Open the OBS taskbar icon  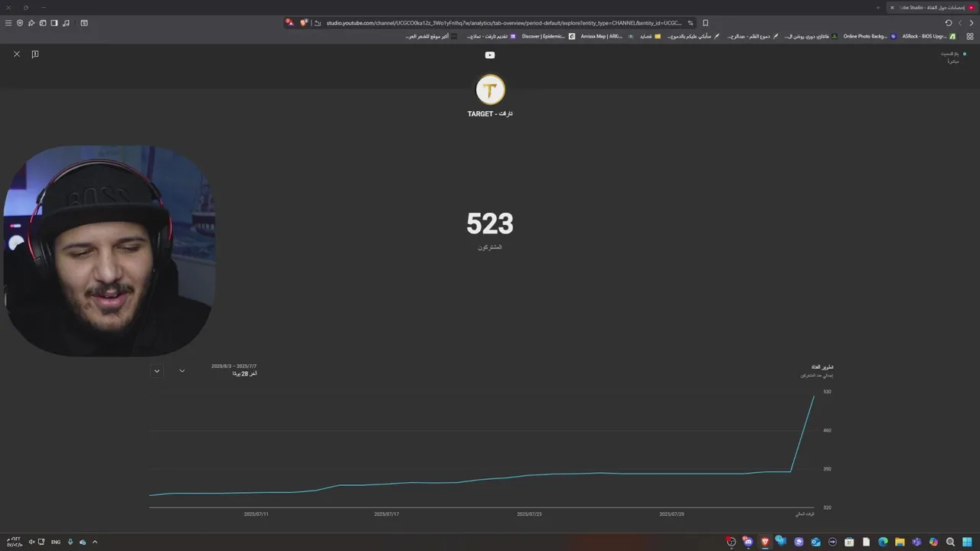[x=731, y=541]
